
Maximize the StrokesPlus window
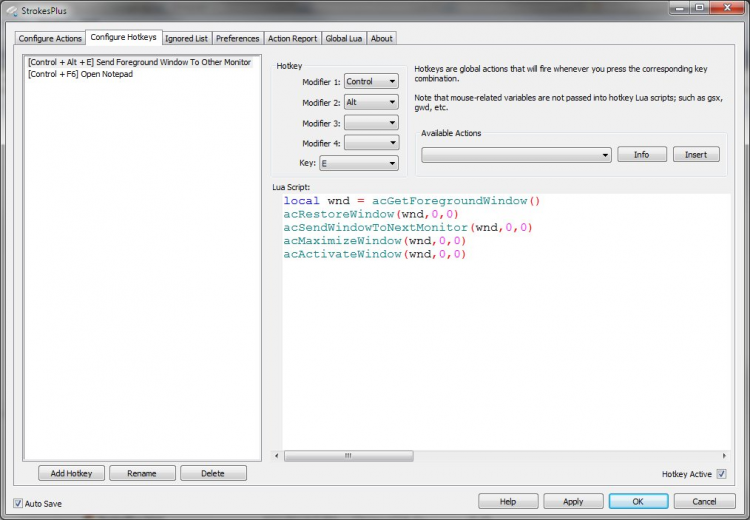click(700, 8)
